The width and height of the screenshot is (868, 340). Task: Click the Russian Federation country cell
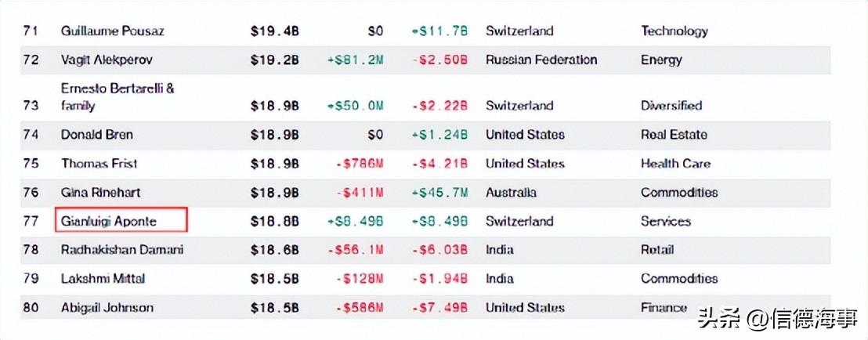(x=541, y=60)
